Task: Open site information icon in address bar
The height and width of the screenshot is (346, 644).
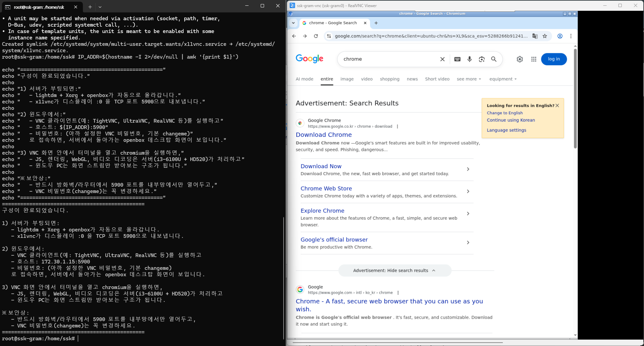Action: (x=329, y=36)
